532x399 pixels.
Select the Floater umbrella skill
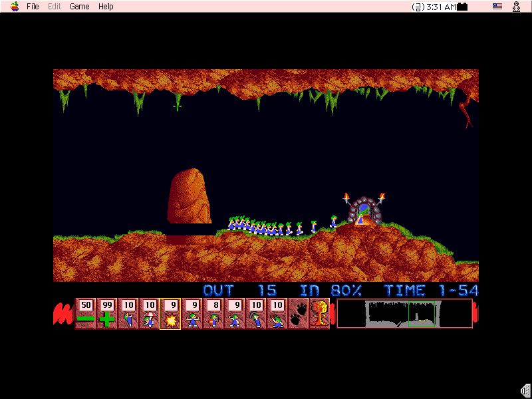click(149, 314)
